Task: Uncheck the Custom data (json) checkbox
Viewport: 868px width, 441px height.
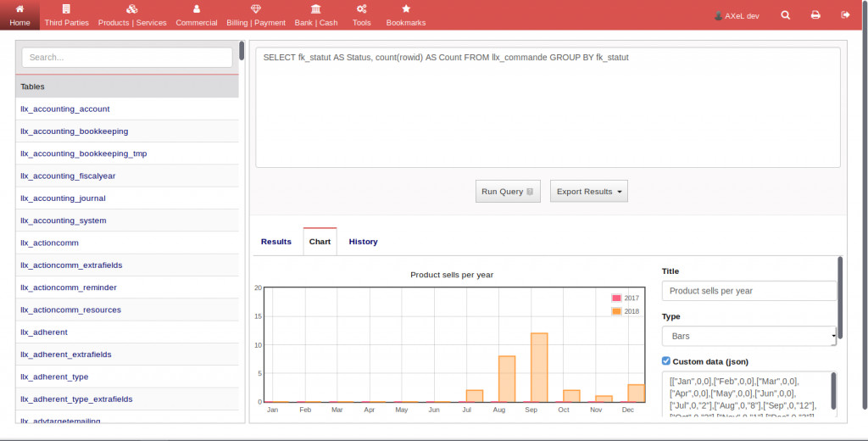Action: tap(666, 360)
